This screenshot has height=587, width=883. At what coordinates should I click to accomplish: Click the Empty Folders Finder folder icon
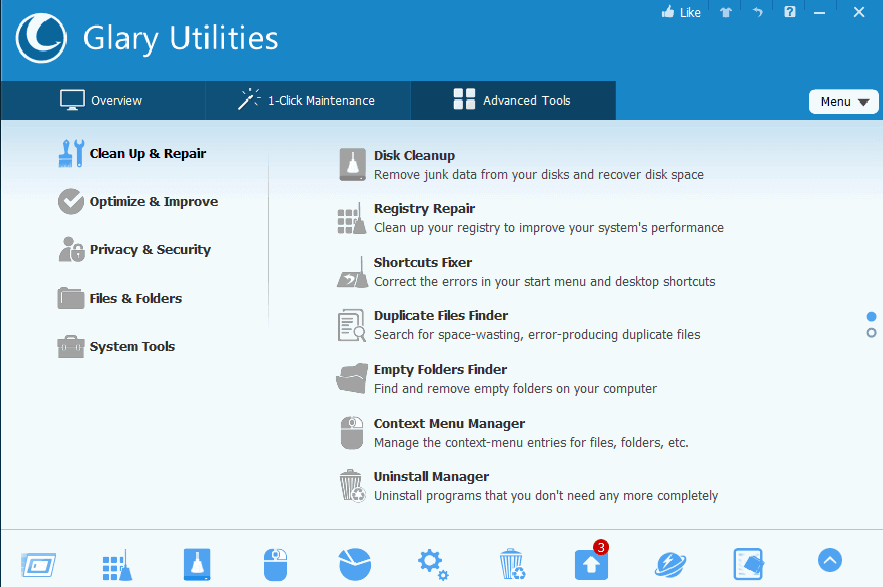[x=352, y=379]
